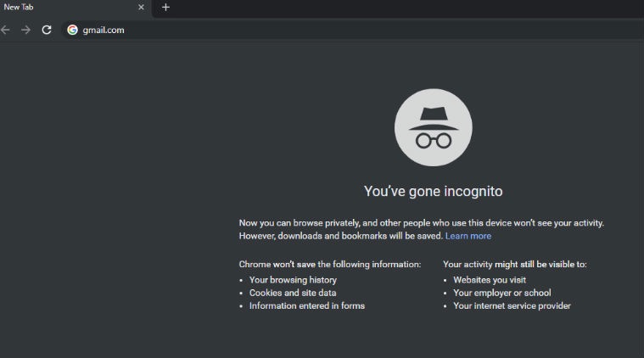Viewport: 644px width, 358px height.
Task: Click the incognito hat and glasses icon
Action: [x=434, y=128]
